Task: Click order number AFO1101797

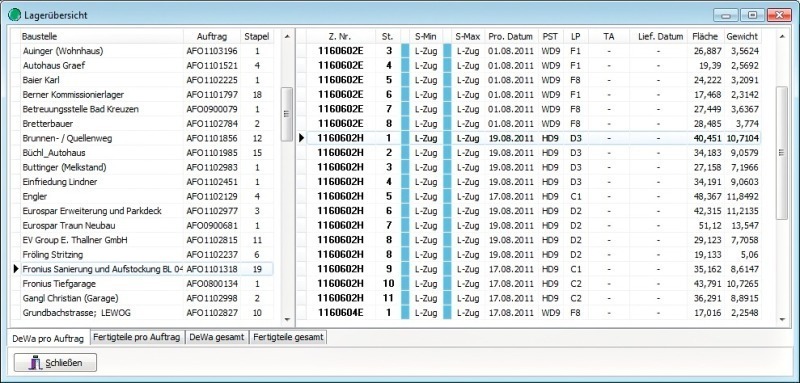Action: [212, 94]
